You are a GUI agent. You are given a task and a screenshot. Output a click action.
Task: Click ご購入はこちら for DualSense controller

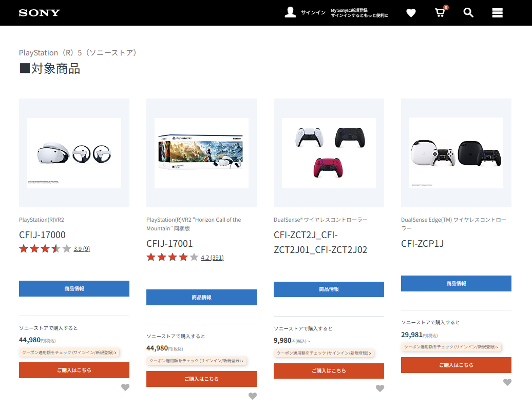pos(329,371)
